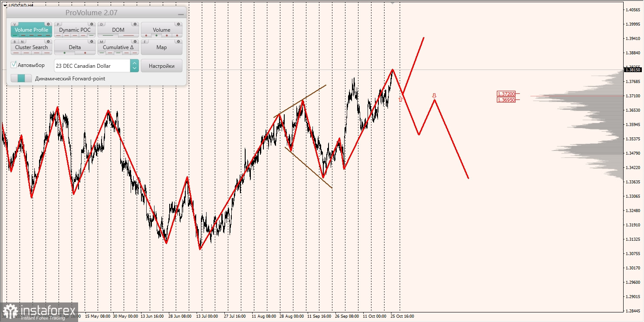Image resolution: width=644 pixels, height=322 pixels.
Task: Click the 27 Jul 16:00 date label
Action: 235,316
